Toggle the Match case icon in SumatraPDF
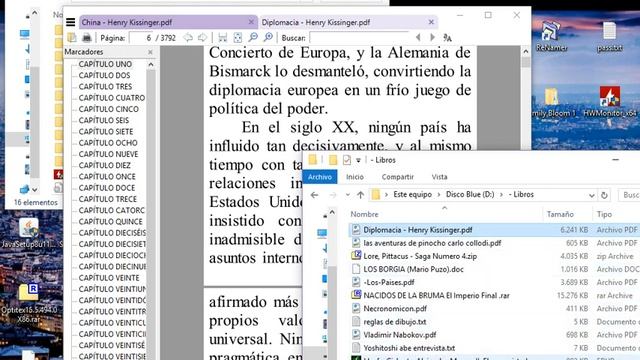Image resolution: width=640 pixels, height=360 pixels. (x=447, y=38)
